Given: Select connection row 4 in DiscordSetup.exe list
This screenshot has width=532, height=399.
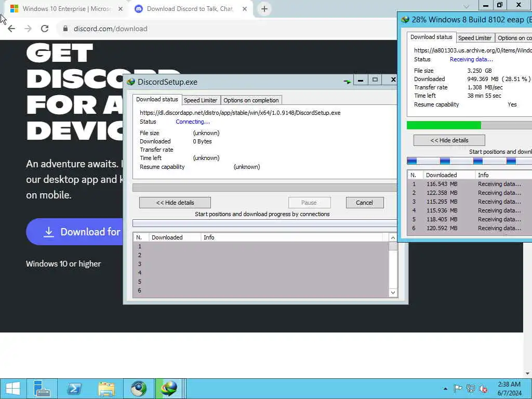Looking at the screenshot, I should (x=261, y=273).
